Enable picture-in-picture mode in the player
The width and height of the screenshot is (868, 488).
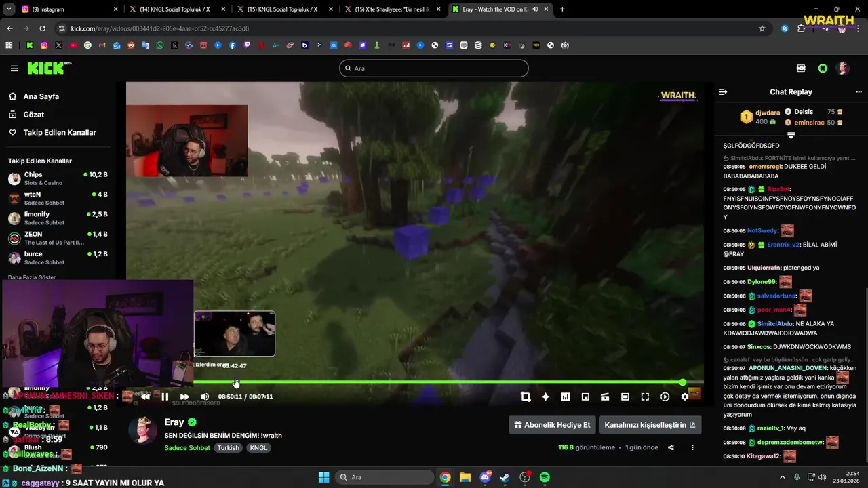pyautogui.click(x=585, y=396)
